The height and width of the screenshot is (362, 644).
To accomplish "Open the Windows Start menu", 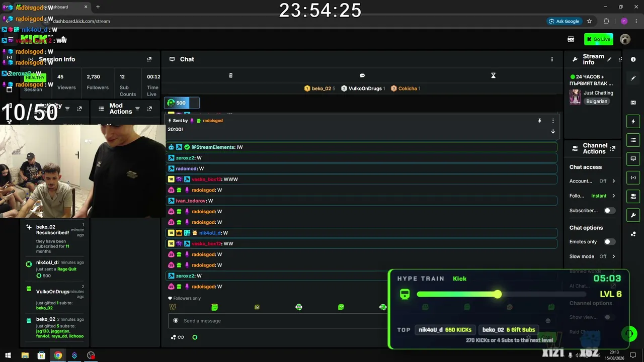I will click(x=8, y=355).
